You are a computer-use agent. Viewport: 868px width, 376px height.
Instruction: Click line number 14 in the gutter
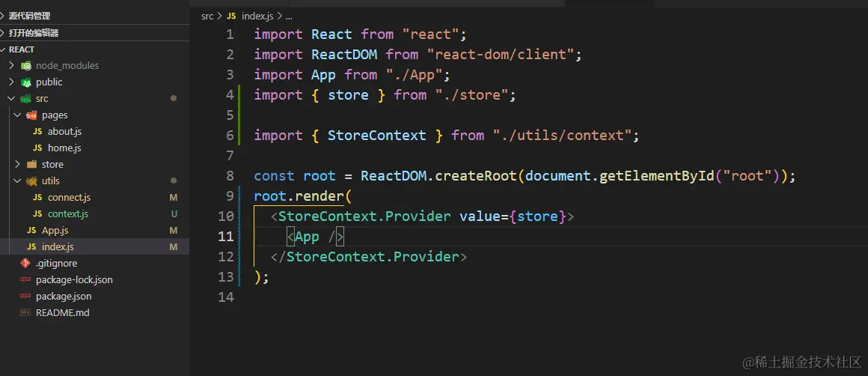227,297
